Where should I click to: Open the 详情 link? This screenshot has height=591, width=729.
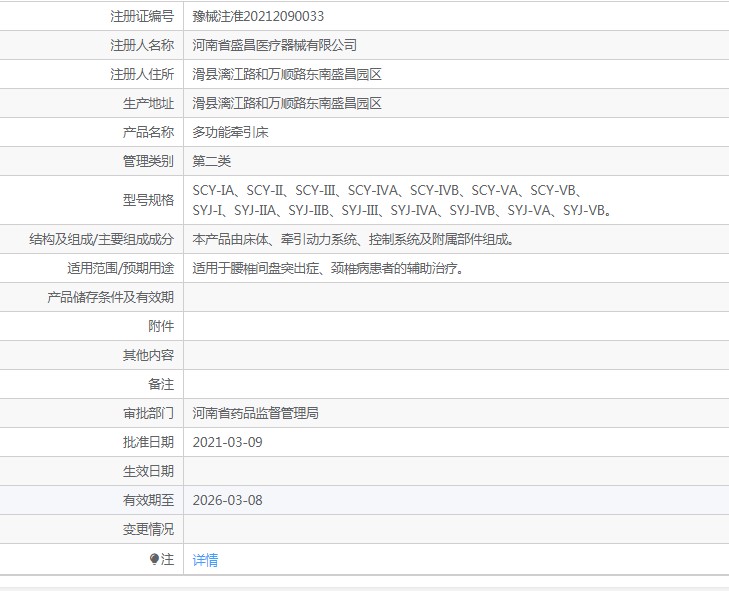[x=205, y=560]
